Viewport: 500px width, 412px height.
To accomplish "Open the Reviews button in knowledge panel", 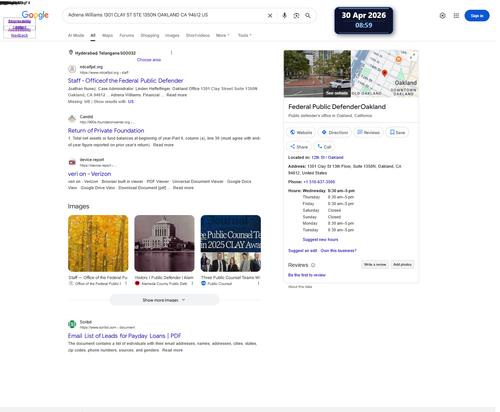I will (x=368, y=132).
